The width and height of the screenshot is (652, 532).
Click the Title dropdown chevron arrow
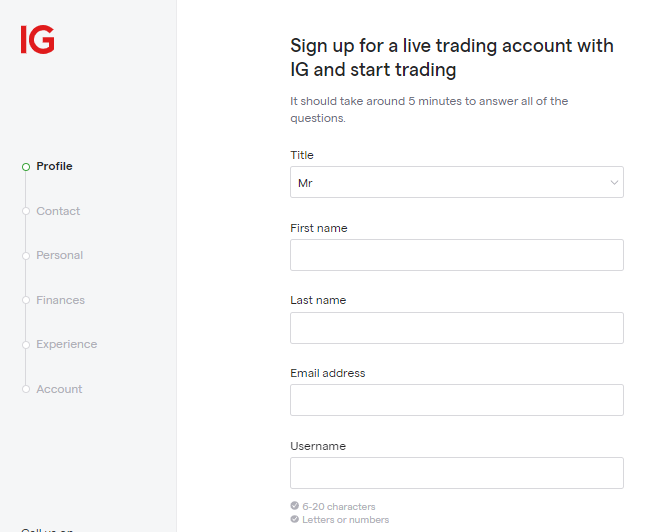[614, 183]
